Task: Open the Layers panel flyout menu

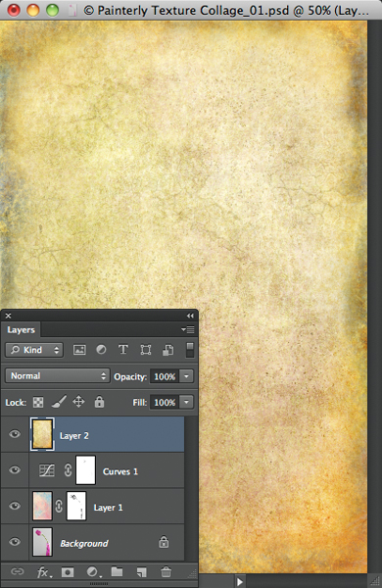Action: tap(188, 329)
